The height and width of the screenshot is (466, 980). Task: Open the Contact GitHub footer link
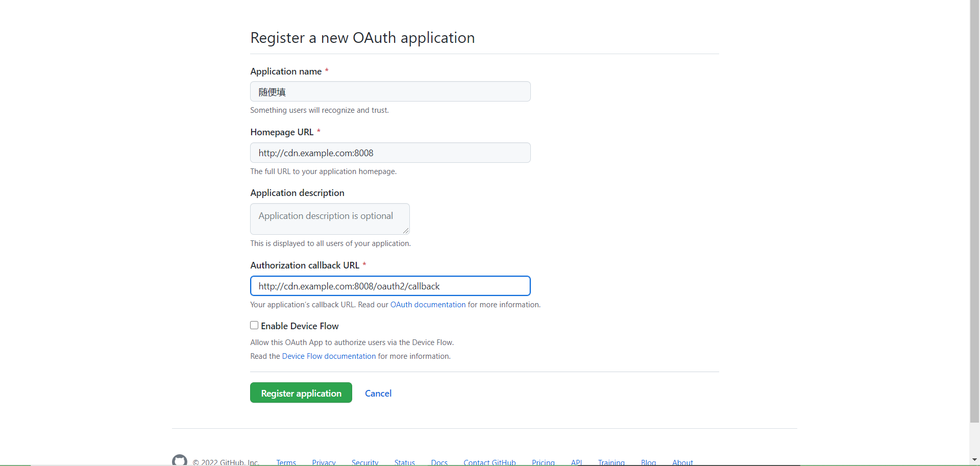(x=489, y=462)
